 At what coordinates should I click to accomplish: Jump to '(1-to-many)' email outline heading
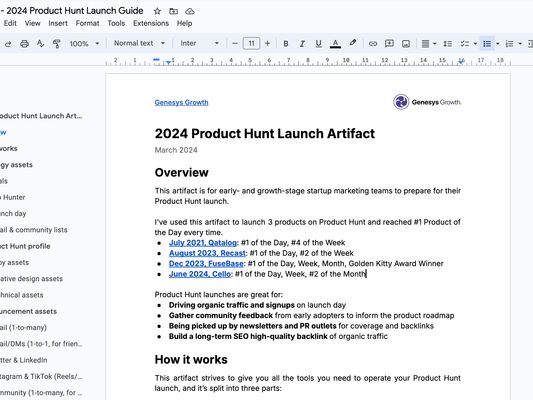[x=23, y=328]
